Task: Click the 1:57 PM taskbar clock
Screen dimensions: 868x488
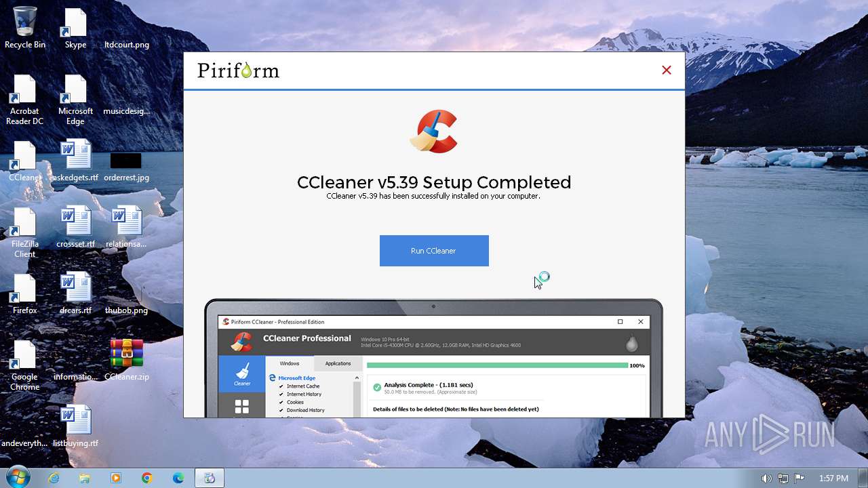Action: [x=833, y=479]
